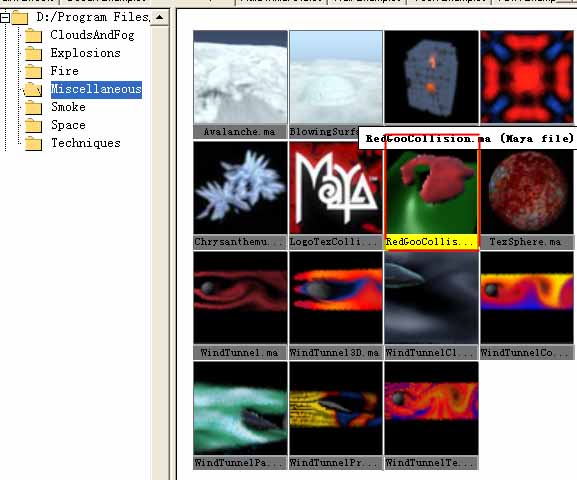Click the D:/Program Files root folder icon
Screen dimensions: 577x480
[20, 17]
